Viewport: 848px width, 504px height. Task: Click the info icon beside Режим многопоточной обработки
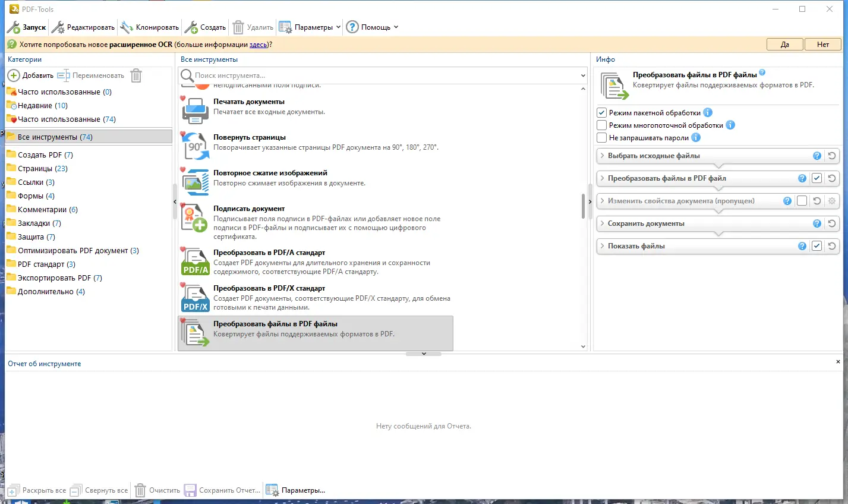(730, 125)
